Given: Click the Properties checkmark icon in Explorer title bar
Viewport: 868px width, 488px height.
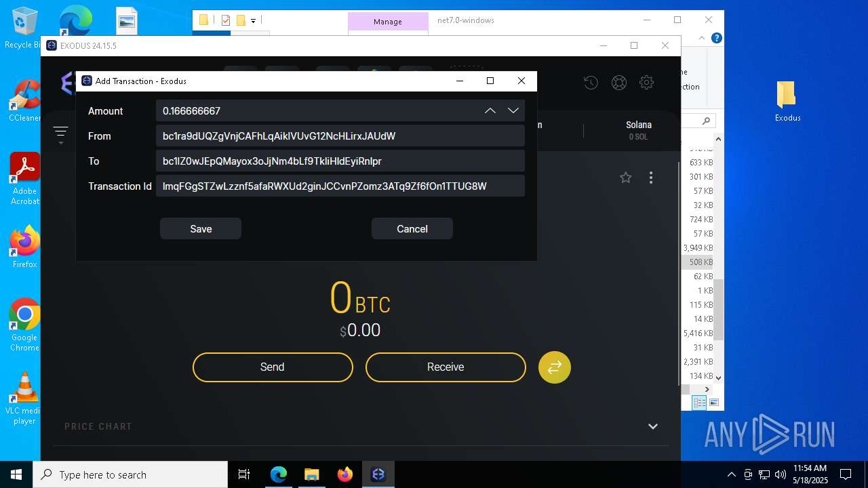Looking at the screenshot, I should pos(226,20).
